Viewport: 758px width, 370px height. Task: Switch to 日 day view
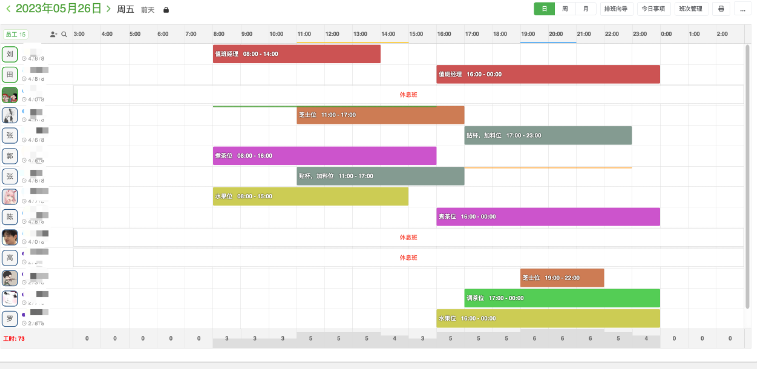[x=544, y=9]
